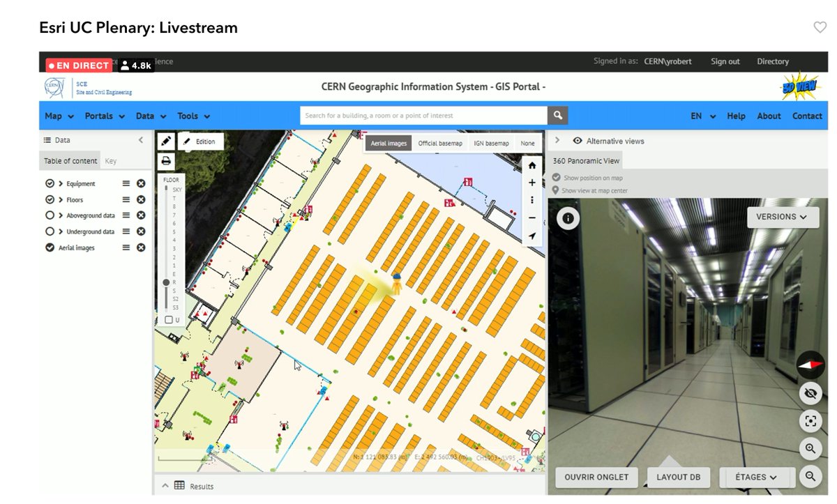Zoom out with the map minus button
The width and height of the screenshot is (837, 504).
click(532, 218)
